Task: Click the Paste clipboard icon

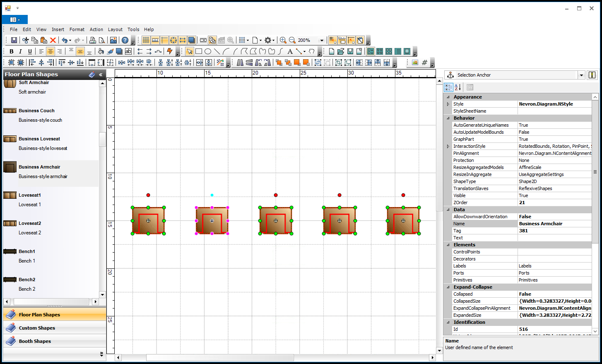Action: click(x=44, y=40)
